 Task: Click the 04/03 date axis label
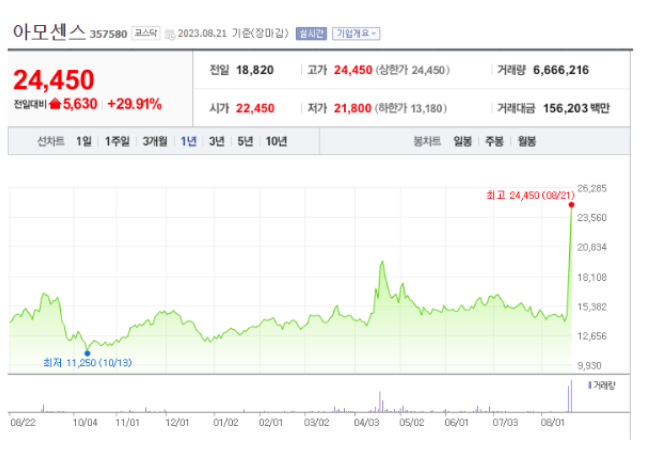(x=366, y=422)
